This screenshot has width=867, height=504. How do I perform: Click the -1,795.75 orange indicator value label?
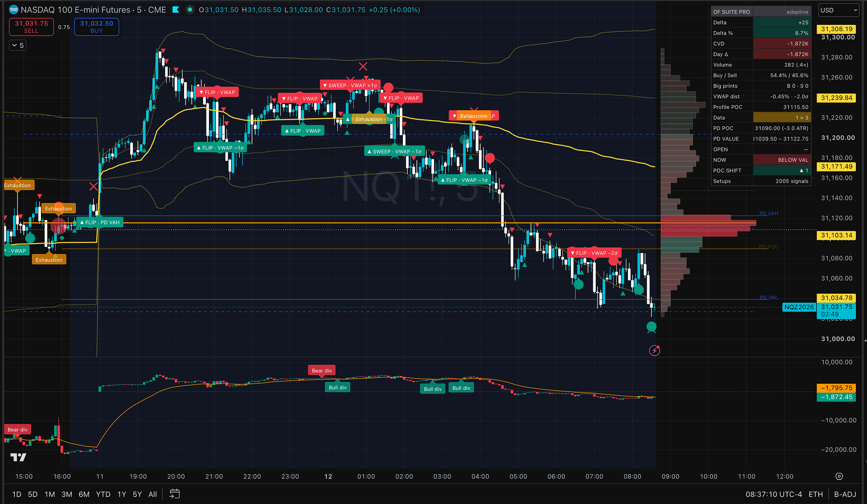point(837,388)
